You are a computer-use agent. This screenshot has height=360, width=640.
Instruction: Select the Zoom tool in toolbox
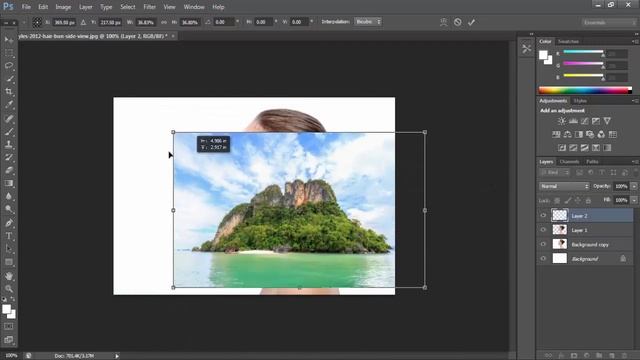point(9,289)
